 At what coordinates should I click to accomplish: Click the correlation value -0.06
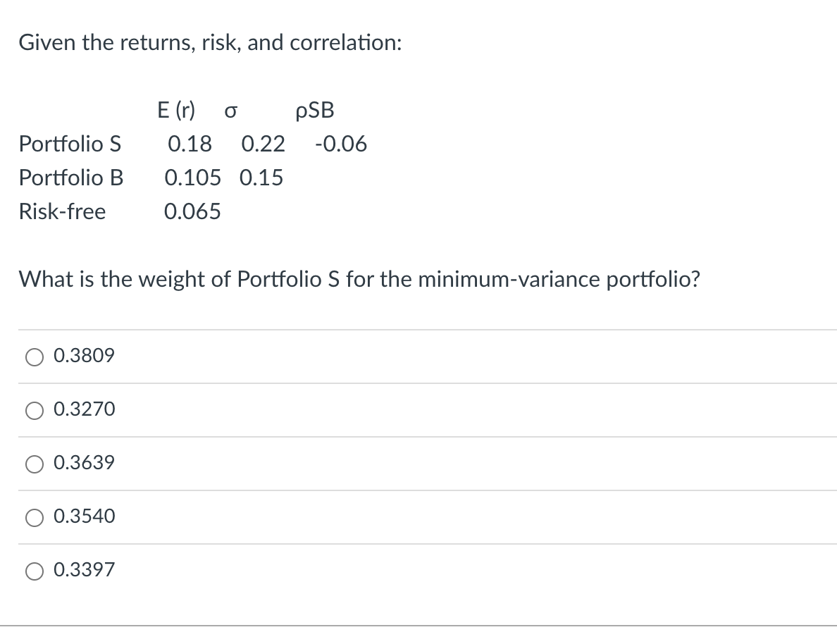pos(341,144)
